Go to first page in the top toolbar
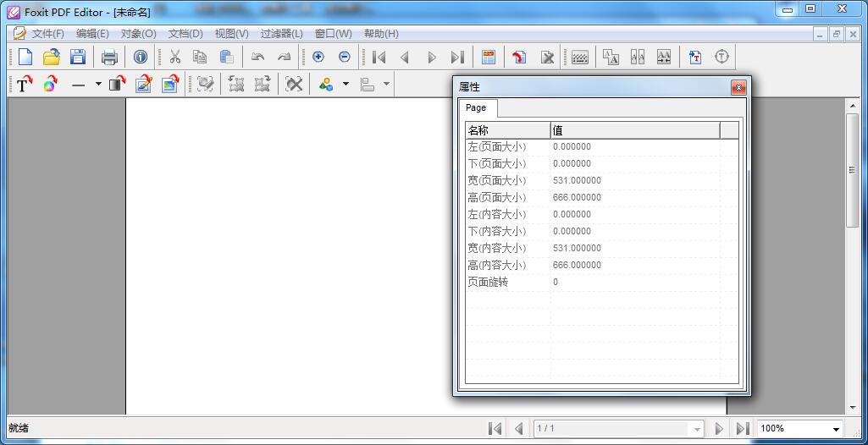 click(379, 57)
